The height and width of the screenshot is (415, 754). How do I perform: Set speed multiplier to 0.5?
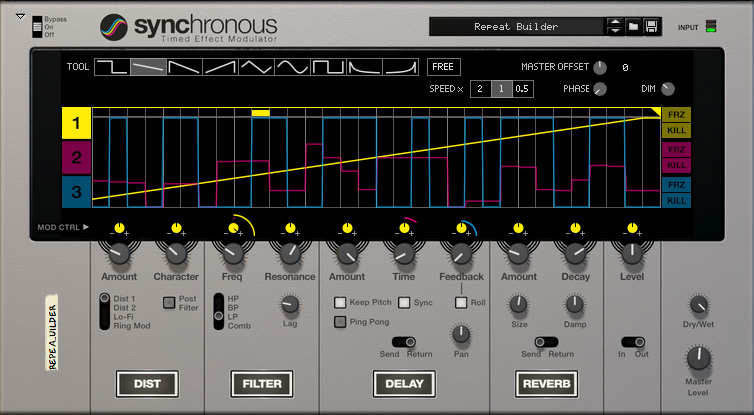[522, 89]
